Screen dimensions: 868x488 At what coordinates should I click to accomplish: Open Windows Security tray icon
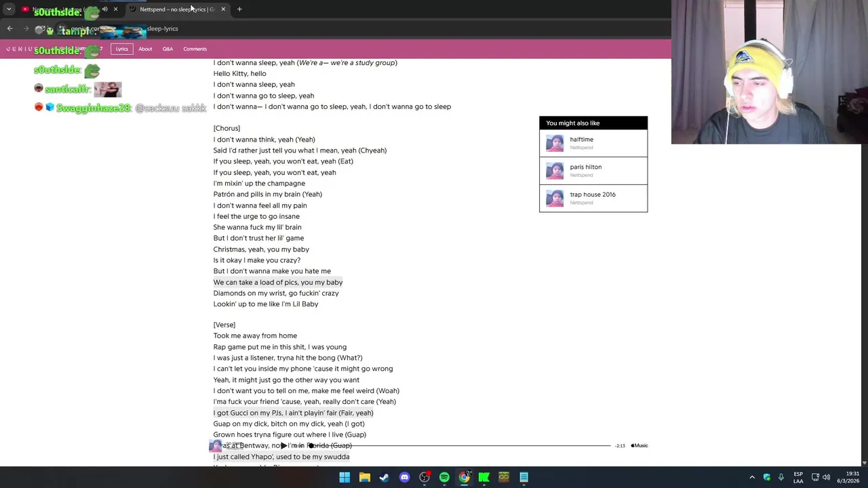[767, 477]
